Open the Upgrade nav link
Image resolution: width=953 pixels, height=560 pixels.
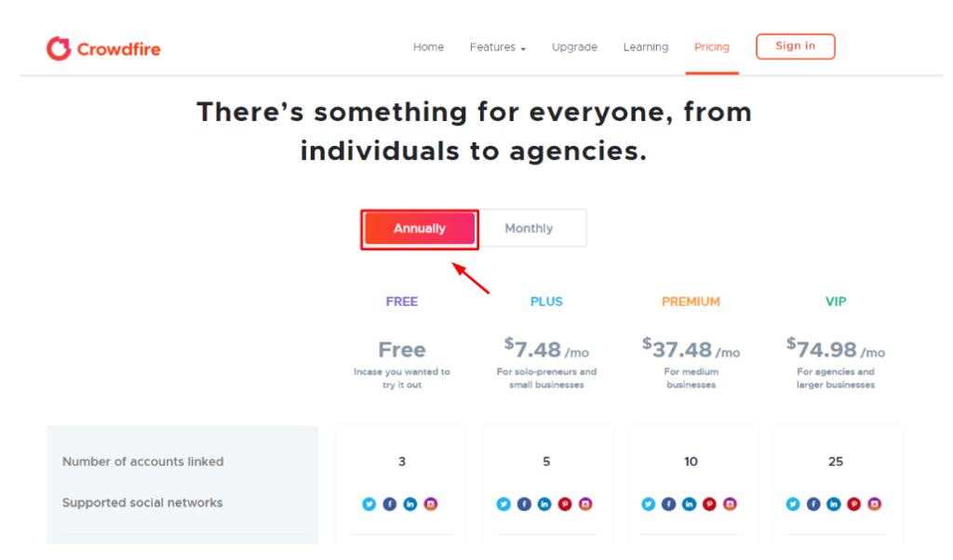tap(574, 47)
